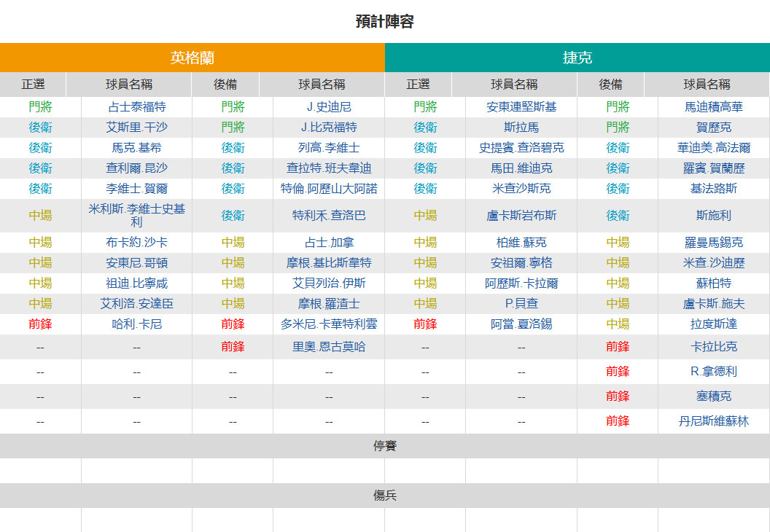The image size is (770, 532).
Task: Open player 史提賓.查洛碧克
Action: point(521,148)
